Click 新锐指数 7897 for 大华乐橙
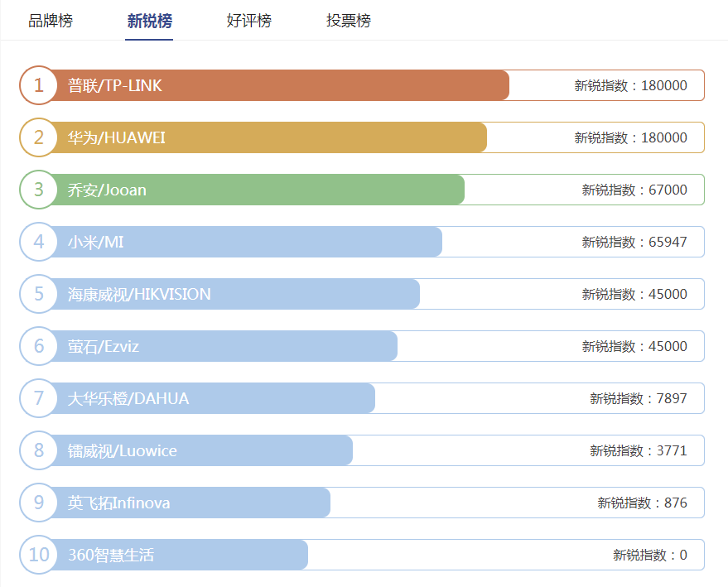 pos(638,398)
